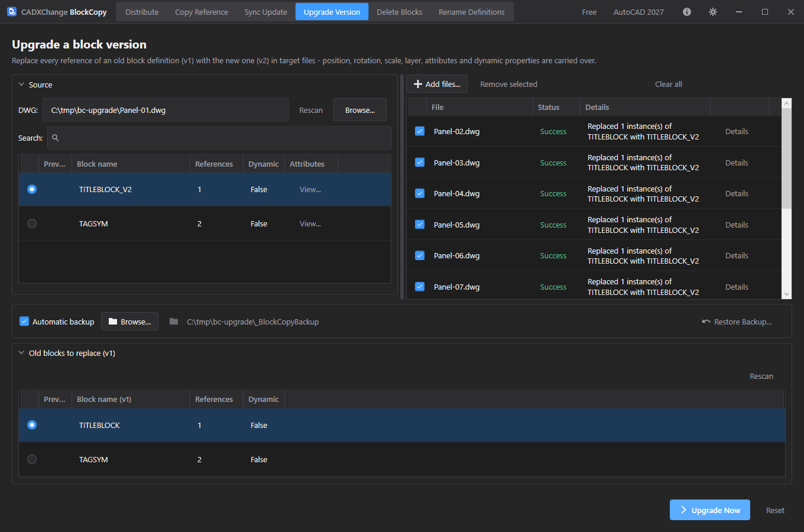This screenshot has height=532, width=804.
Task: Uncheck the Panel-06.dwg checkbox
Action: click(420, 255)
